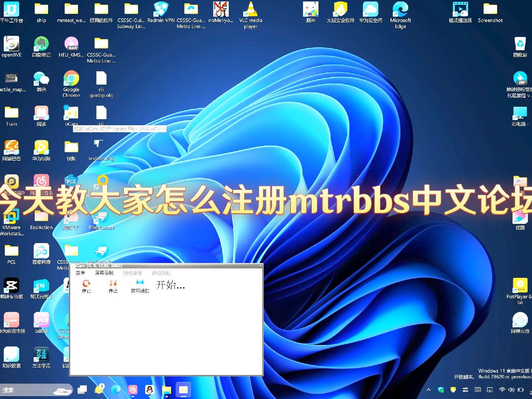Select the 此电脑 This PC icon
Screen dimensions: 532x399
coord(520,116)
